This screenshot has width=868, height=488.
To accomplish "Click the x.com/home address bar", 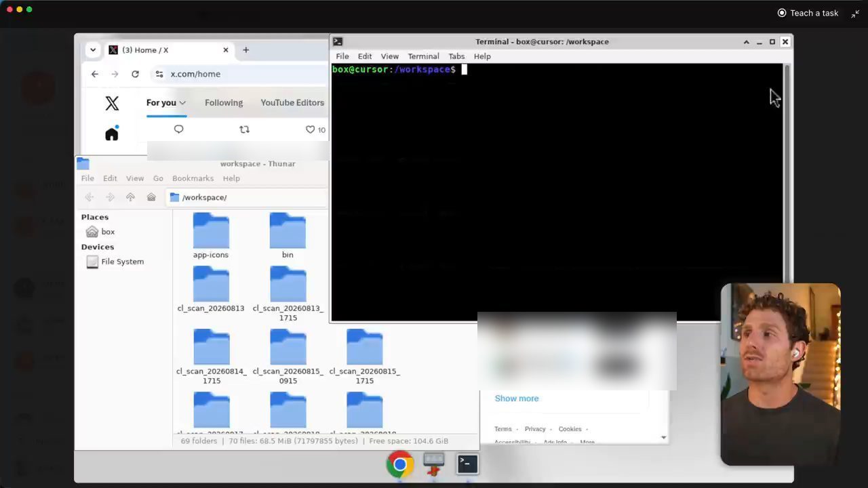I will click(237, 74).
